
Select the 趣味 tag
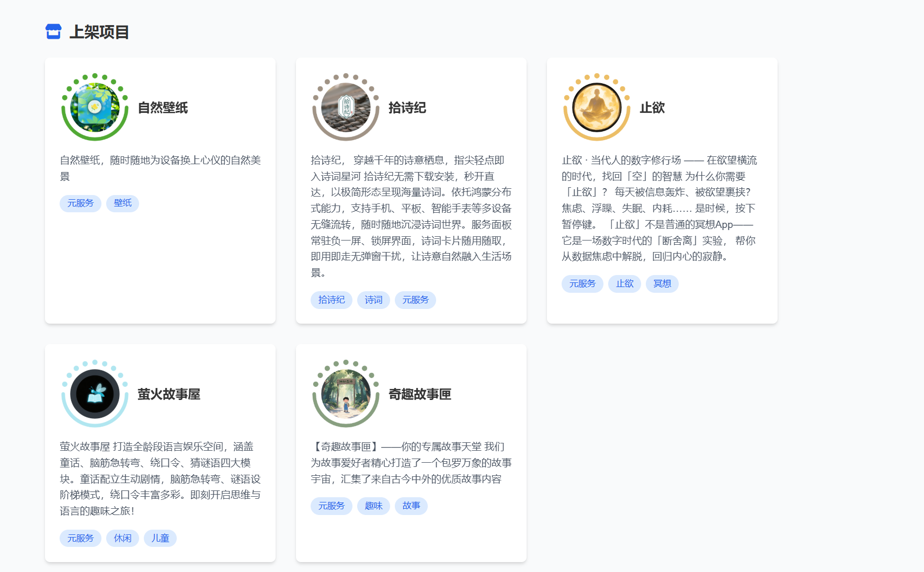373,506
